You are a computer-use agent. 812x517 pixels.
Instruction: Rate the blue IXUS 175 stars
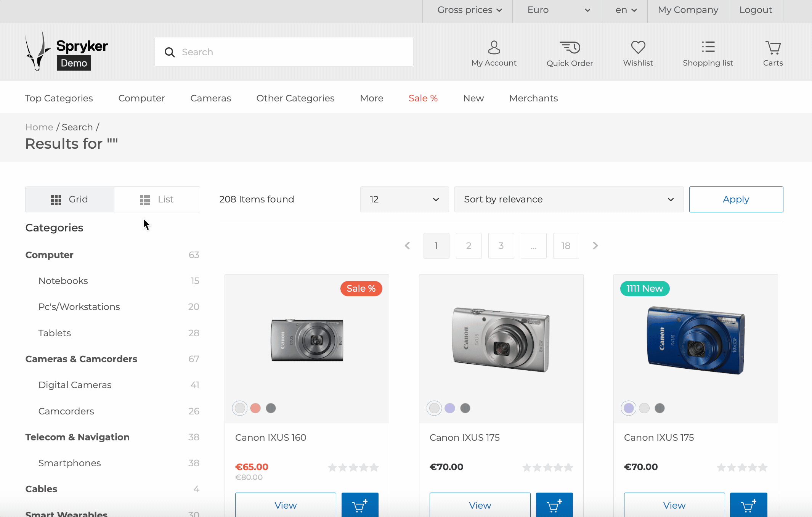point(742,467)
